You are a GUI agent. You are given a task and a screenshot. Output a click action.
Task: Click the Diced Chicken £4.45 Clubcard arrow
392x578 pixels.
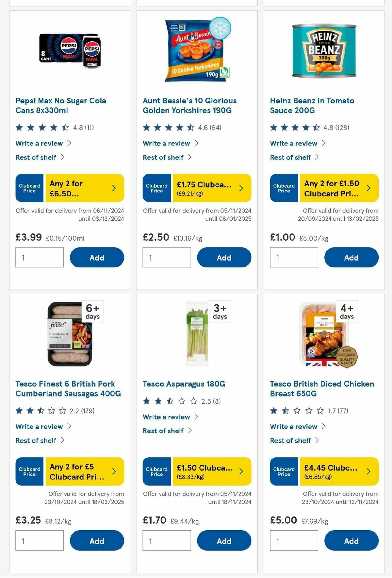(368, 471)
